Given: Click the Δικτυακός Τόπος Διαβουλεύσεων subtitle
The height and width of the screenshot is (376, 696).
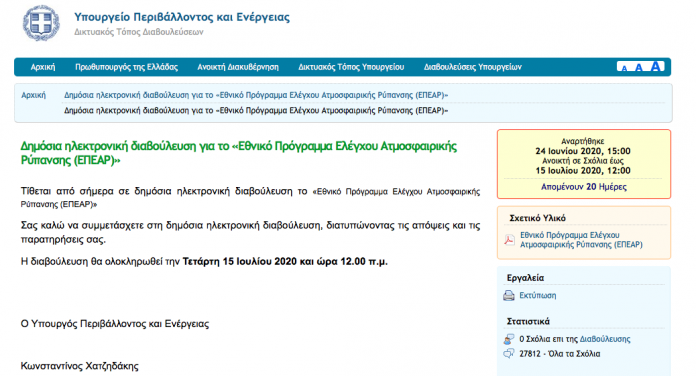Looking at the screenshot, I should point(138,32).
